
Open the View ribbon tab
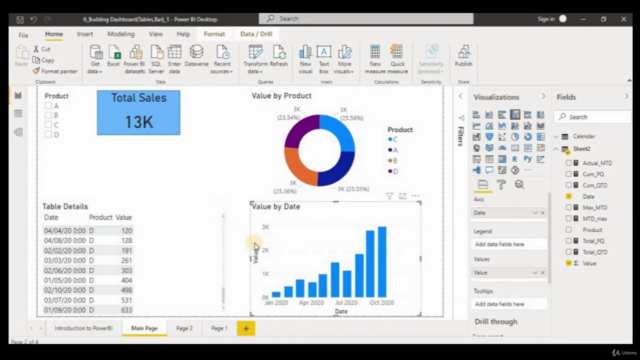156,34
